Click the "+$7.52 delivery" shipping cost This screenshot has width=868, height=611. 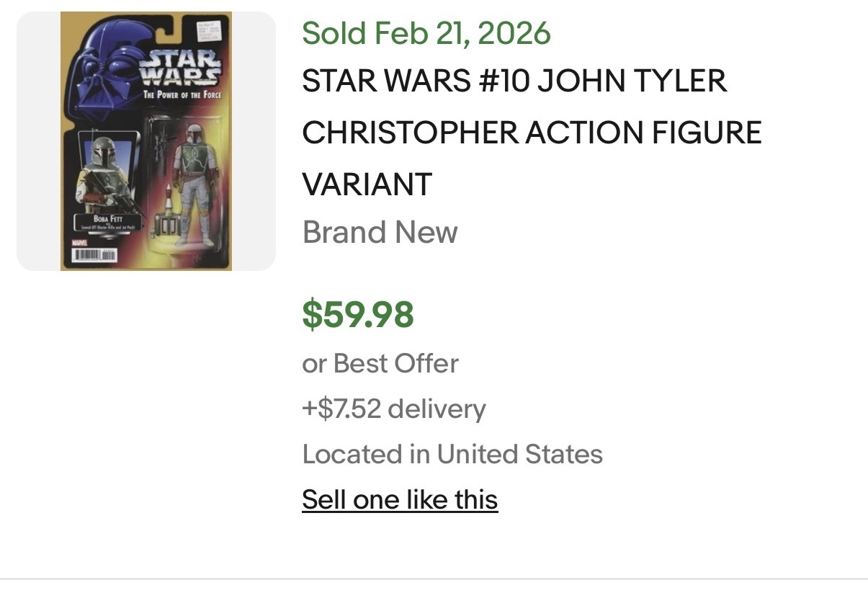[394, 409]
